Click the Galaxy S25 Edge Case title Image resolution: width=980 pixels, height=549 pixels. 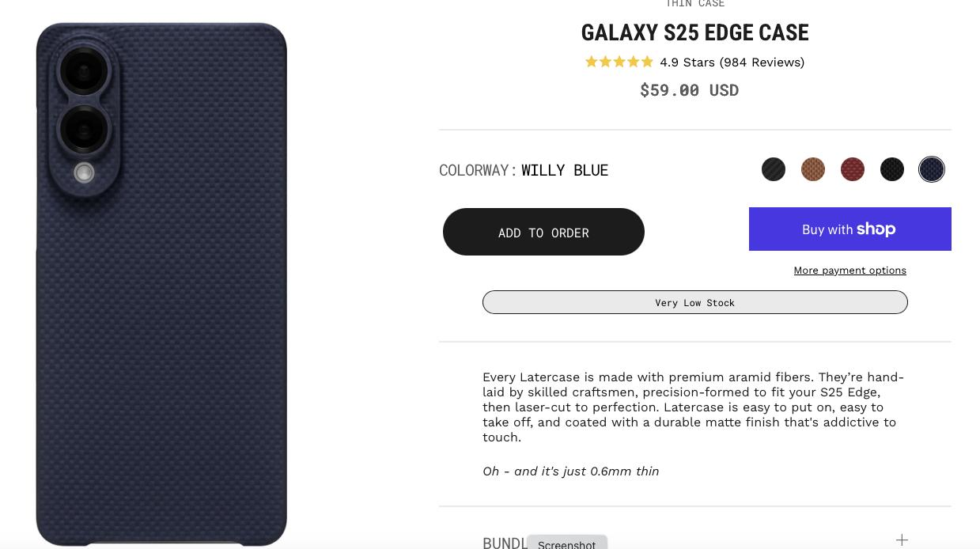(x=694, y=33)
